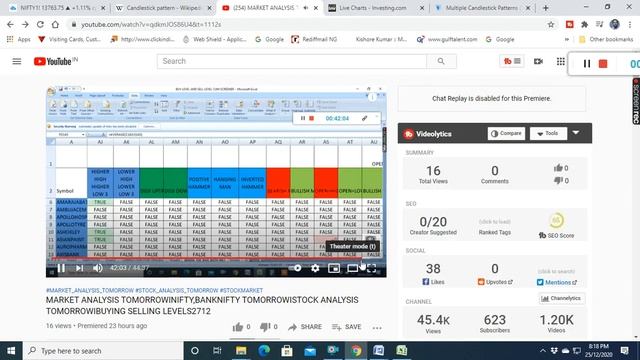Screen dimensions: 640x360
Task: Click the Compare button in Videolytics
Action: 506,133
